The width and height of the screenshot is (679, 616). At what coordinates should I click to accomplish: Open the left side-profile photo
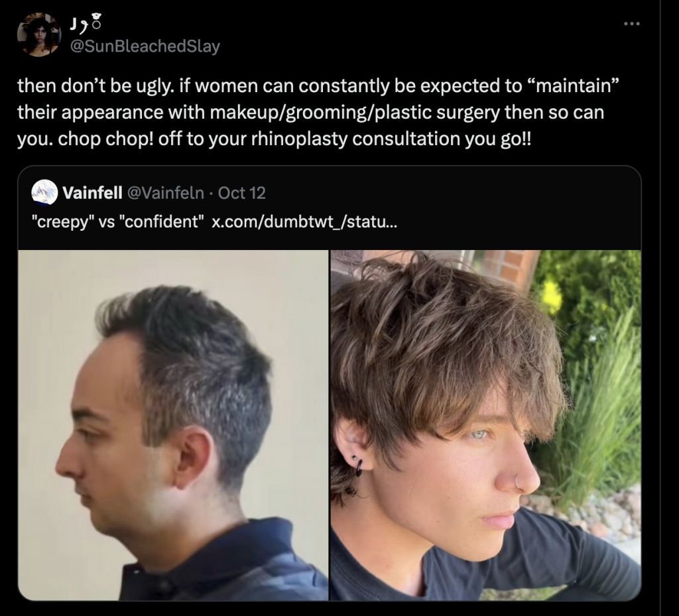[x=173, y=424]
